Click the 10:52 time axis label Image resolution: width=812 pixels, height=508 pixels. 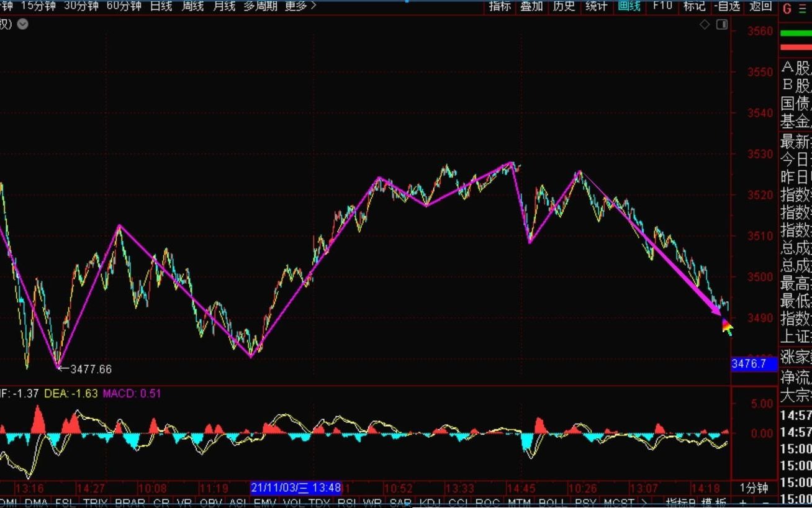tap(398, 488)
